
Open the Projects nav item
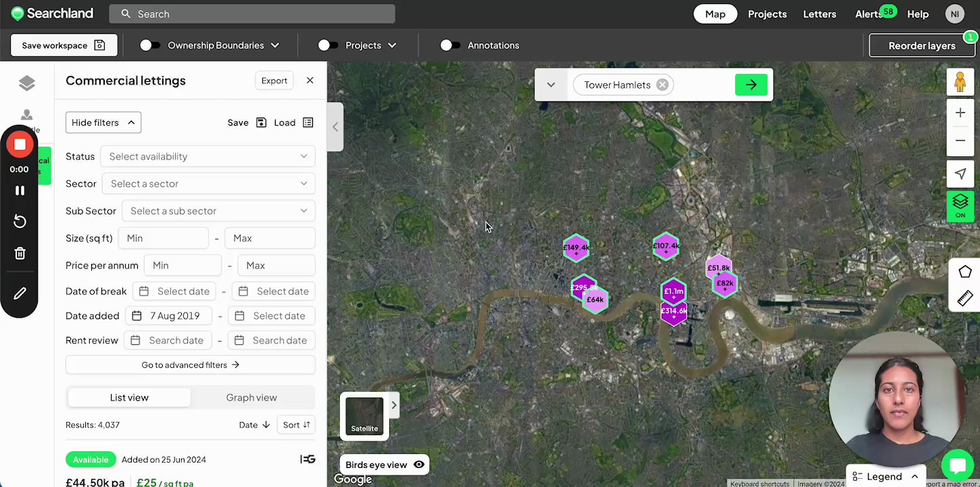tap(767, 14)
